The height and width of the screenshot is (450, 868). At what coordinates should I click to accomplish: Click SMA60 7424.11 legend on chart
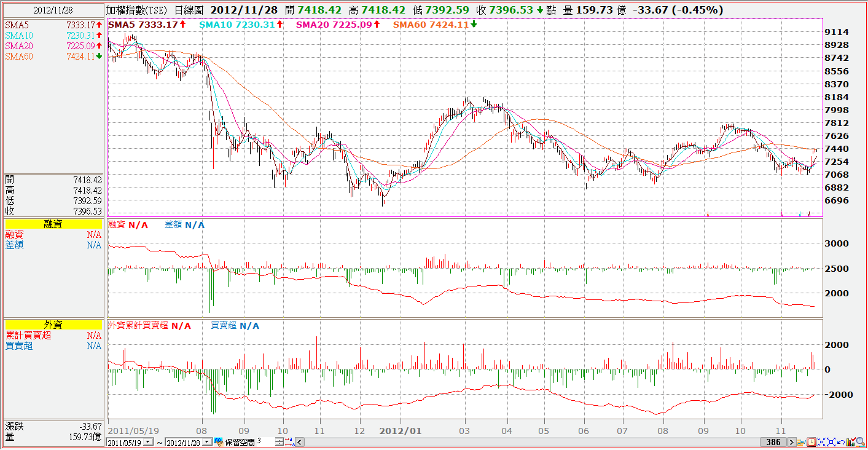pos(435,25)
